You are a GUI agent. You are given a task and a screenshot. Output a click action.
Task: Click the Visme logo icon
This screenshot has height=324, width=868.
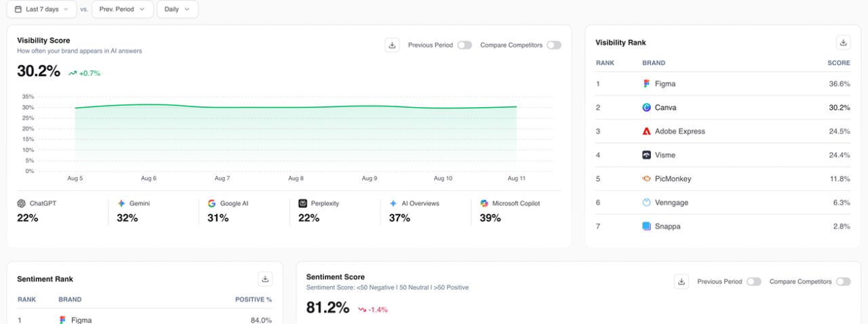pos(646,155)
